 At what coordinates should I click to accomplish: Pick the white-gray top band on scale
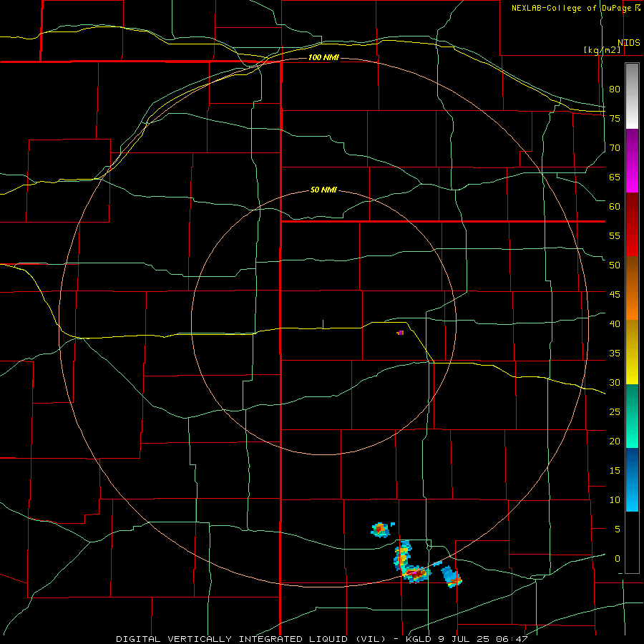[632, 96]
